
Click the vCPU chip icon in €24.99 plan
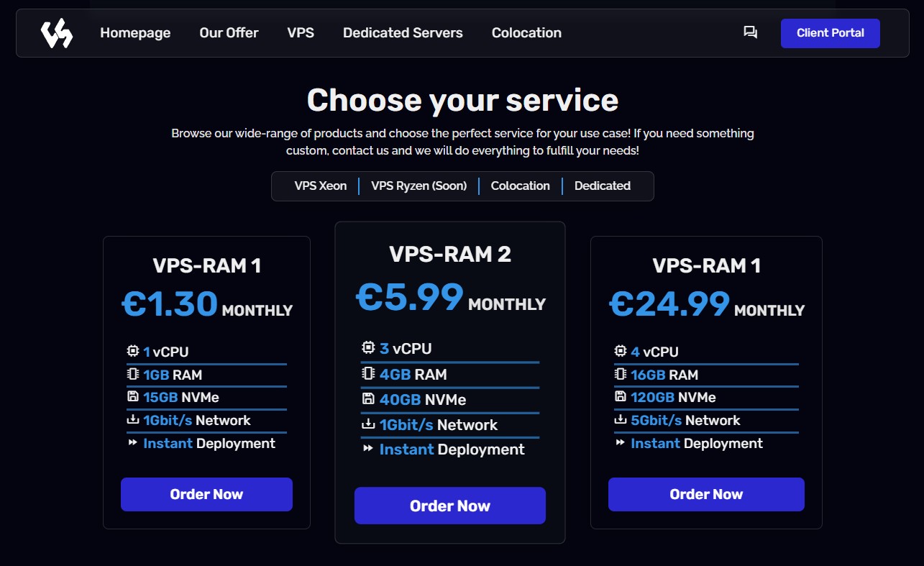point(621,352)
